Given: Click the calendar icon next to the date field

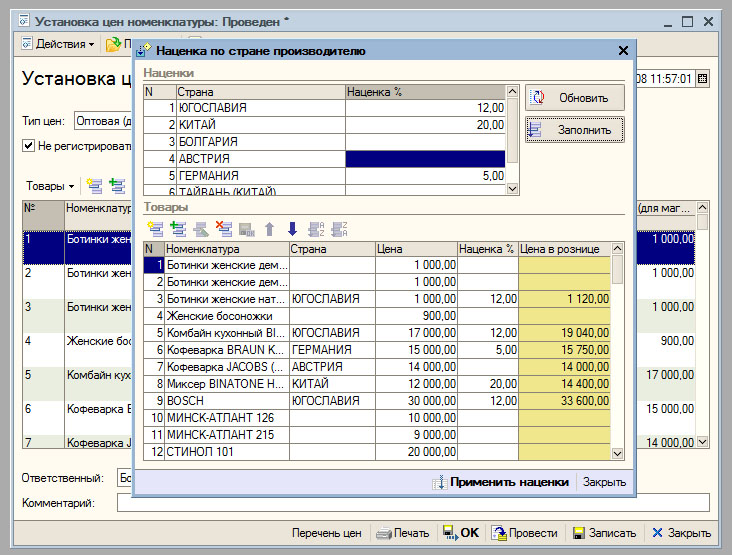Looking at the screenshot, I should tap(702, 78).
